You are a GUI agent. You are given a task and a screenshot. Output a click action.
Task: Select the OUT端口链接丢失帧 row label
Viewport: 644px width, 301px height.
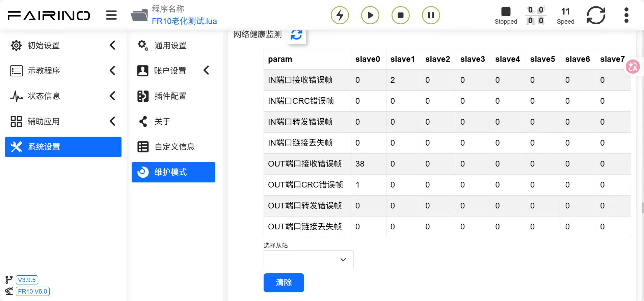[305, 227]
